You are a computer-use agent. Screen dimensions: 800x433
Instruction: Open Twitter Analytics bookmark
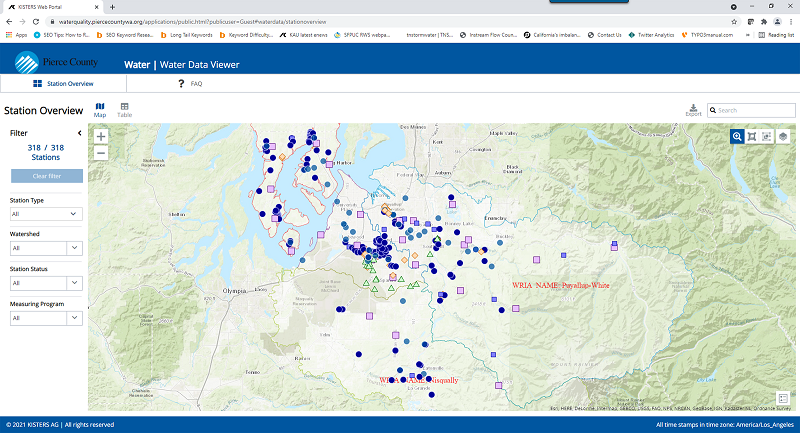click(652, 35)
